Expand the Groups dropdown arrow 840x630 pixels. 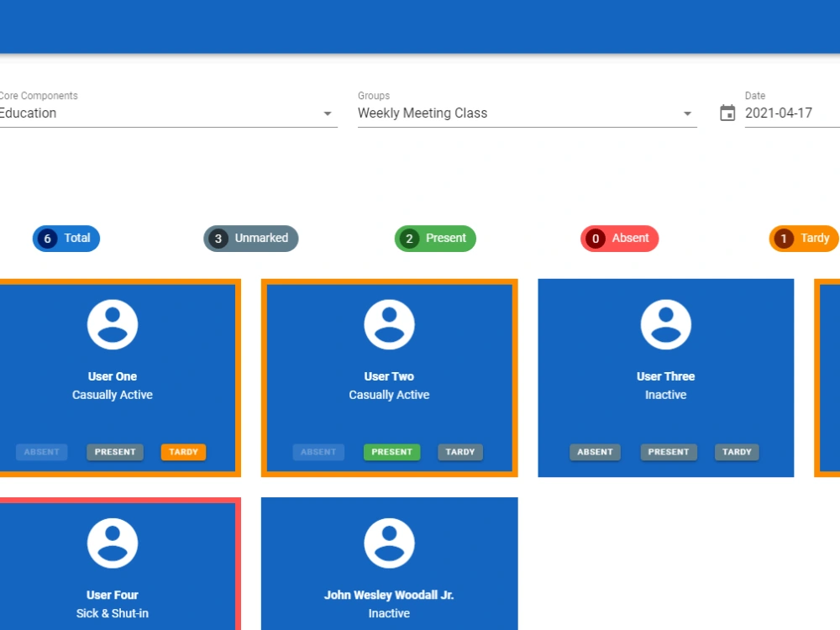(688, 113)
